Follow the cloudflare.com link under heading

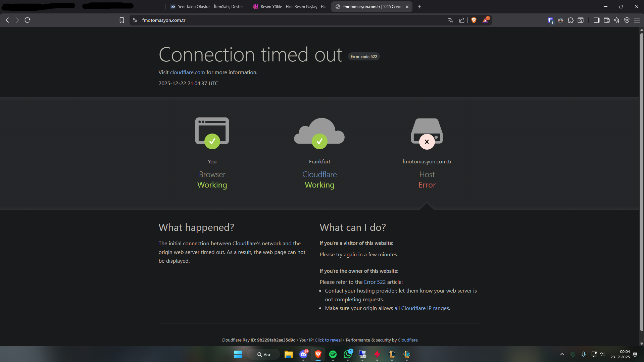point(187,72)
